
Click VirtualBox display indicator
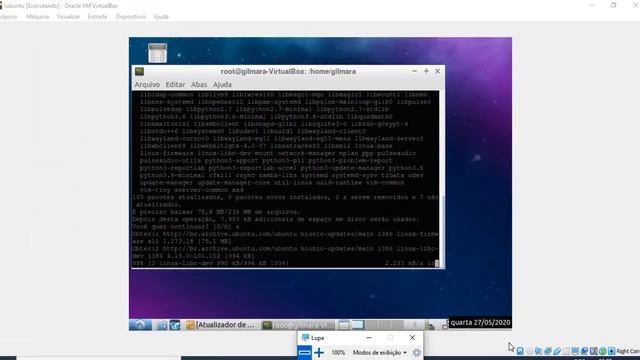coord(575,351)
